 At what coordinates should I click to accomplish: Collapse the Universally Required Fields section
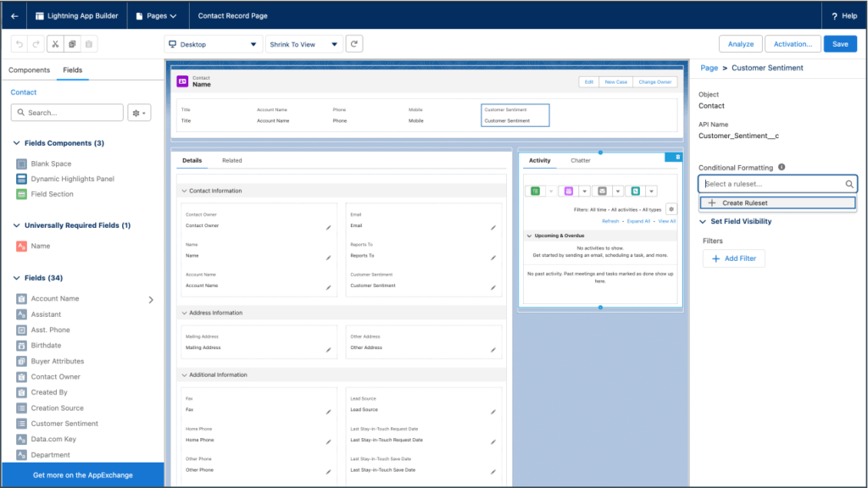17,225
